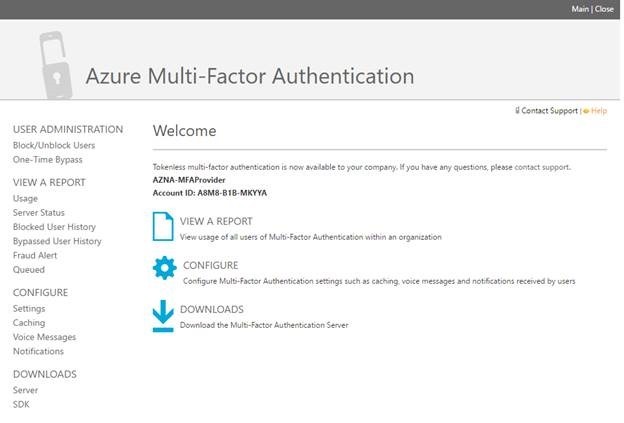Screen dimensions: 624x423
Task: Click the View a Report document icon
Action: tap(163, 226)
